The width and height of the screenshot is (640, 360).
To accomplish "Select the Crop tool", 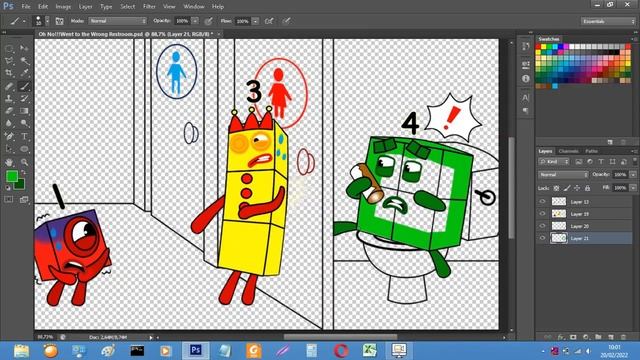I will click(9, 73).
